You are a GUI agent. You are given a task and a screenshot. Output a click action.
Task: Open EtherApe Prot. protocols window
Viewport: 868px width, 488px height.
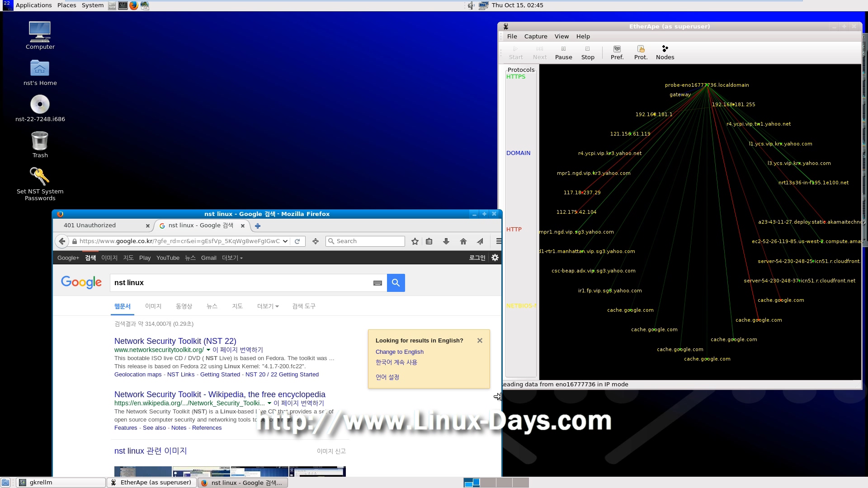[641, 52]
